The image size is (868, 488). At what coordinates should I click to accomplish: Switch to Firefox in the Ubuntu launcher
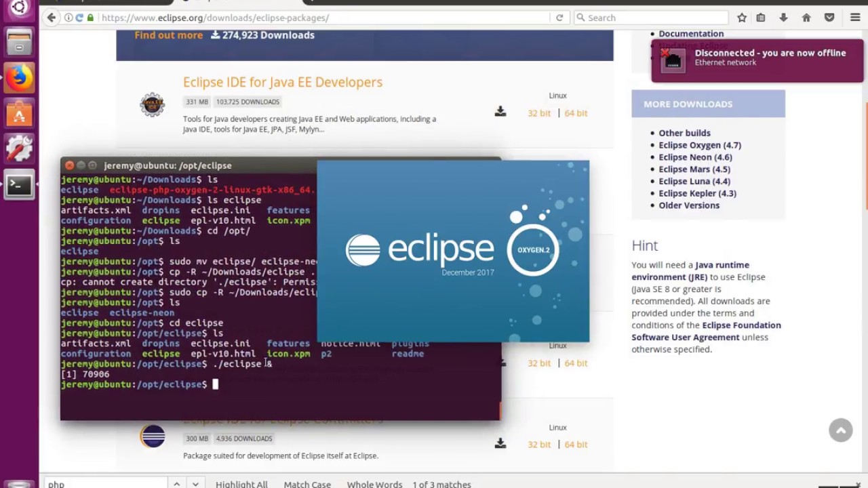19,78
